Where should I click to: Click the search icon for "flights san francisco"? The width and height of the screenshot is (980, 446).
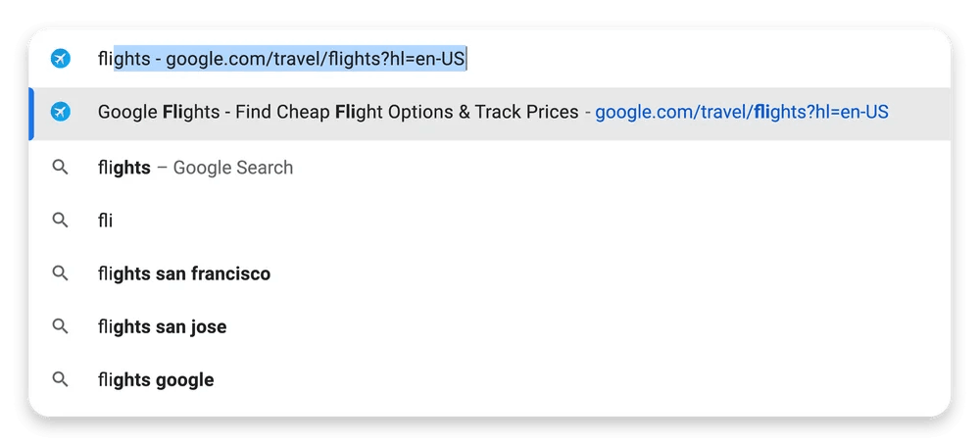[61, 273]
